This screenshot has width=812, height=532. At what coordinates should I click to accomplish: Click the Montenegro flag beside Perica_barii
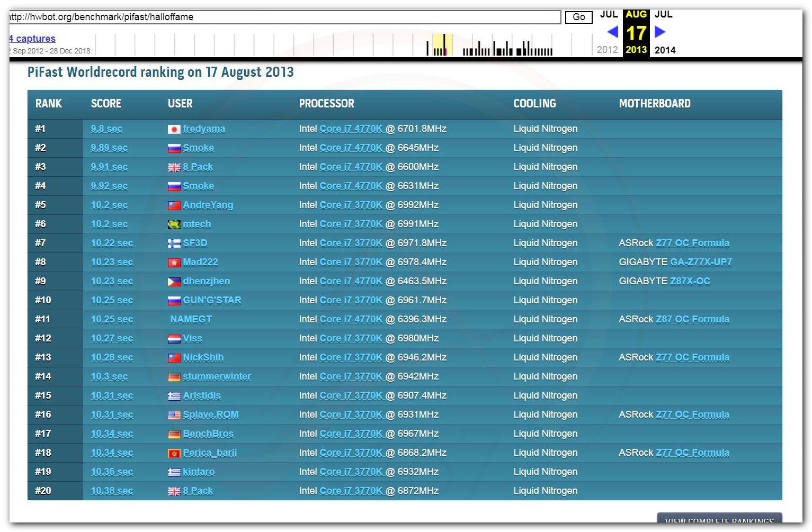pos(174,453)
